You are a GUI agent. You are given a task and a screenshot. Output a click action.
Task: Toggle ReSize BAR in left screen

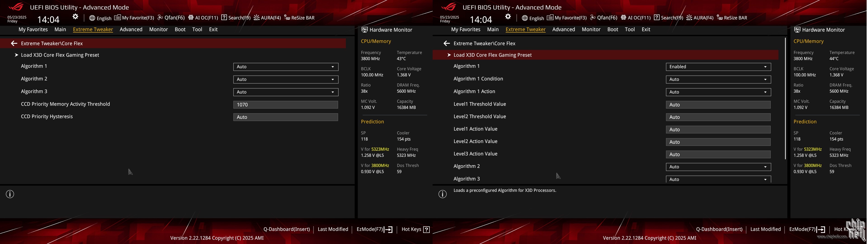point(299,18)
